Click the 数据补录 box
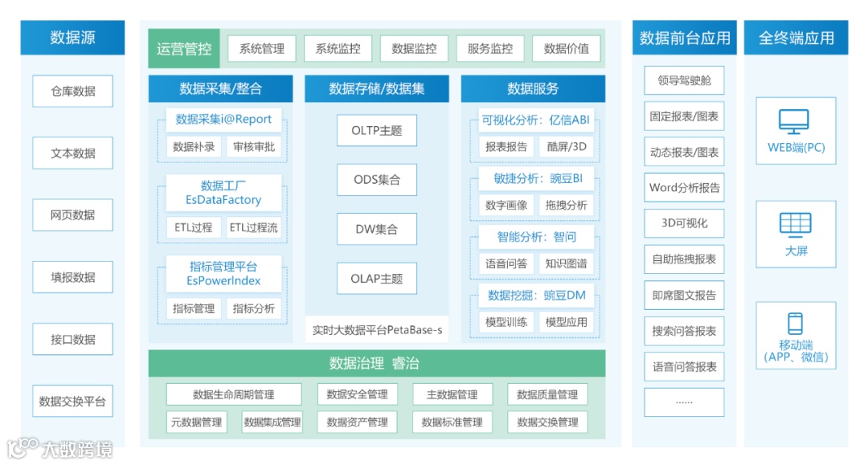The height and width of the screenshot is (465, 868). pos(194,146)
